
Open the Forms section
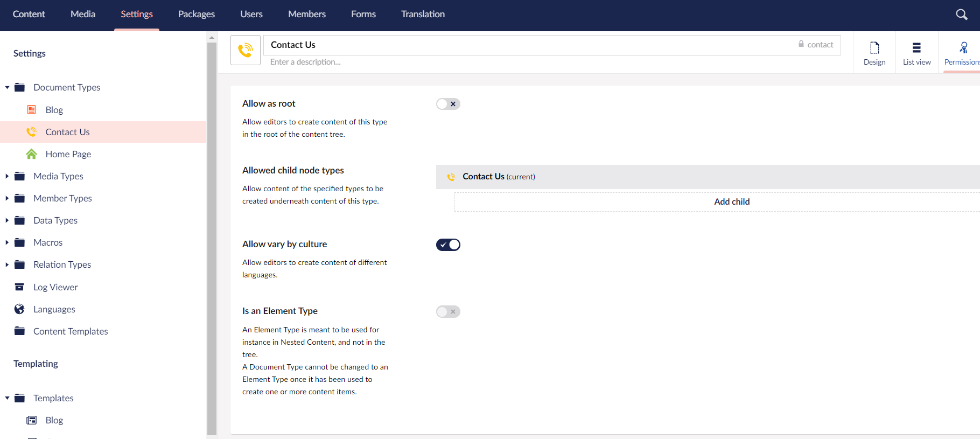click(x=363, y=15)
